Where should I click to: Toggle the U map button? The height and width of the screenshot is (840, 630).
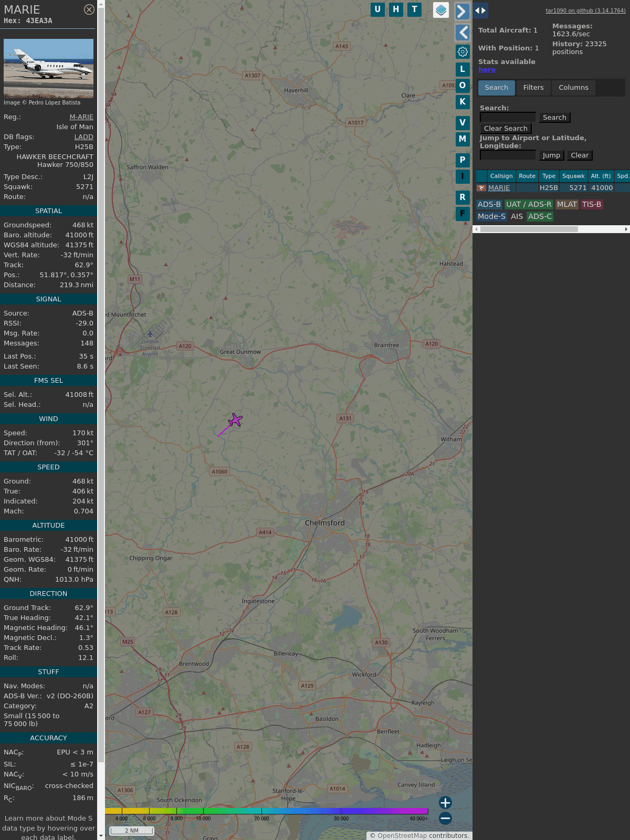click(x=377, y=9)
